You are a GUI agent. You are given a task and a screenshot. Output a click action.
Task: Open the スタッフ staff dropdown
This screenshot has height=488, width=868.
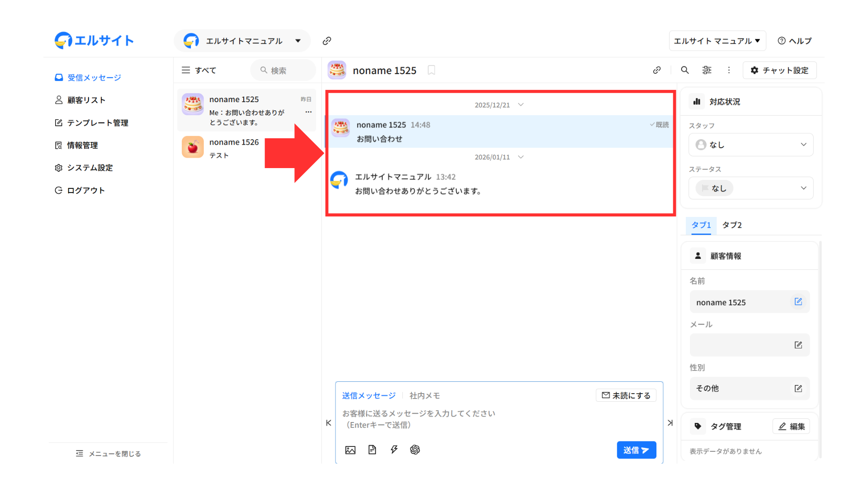pyautogui.click(x=750, y=145)
